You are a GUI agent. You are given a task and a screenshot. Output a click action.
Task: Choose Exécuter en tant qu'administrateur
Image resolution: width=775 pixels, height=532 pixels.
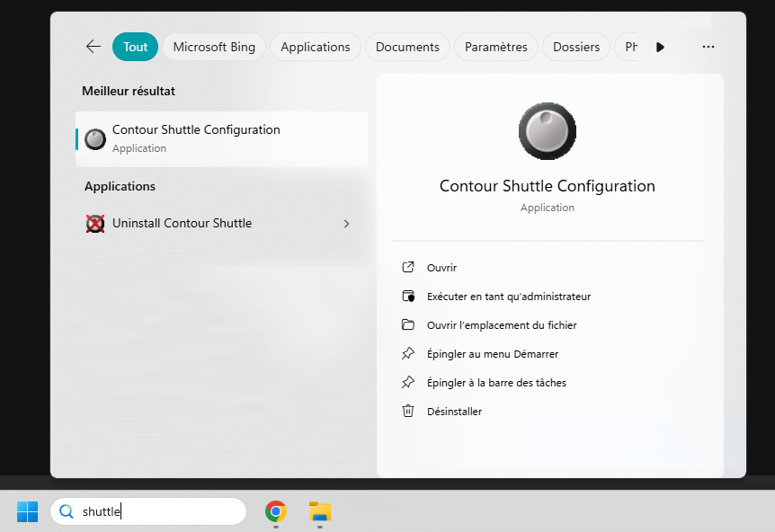[x=508, y=297]
